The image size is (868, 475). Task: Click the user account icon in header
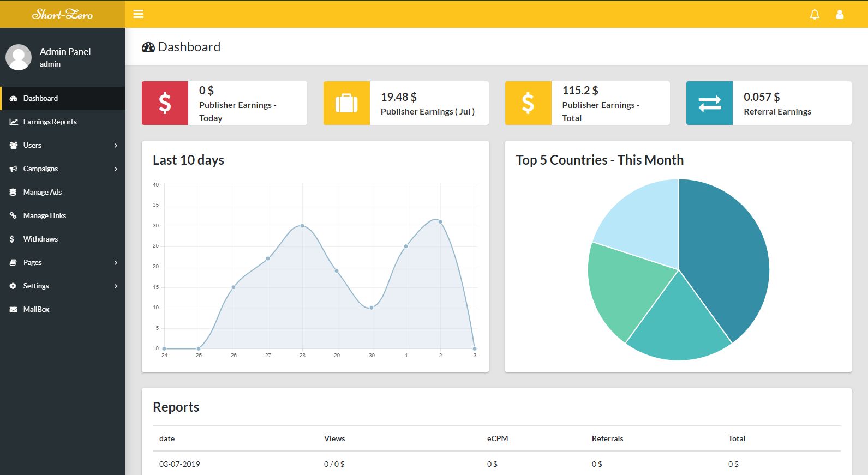pyautogui.click(x=840, y=15)
